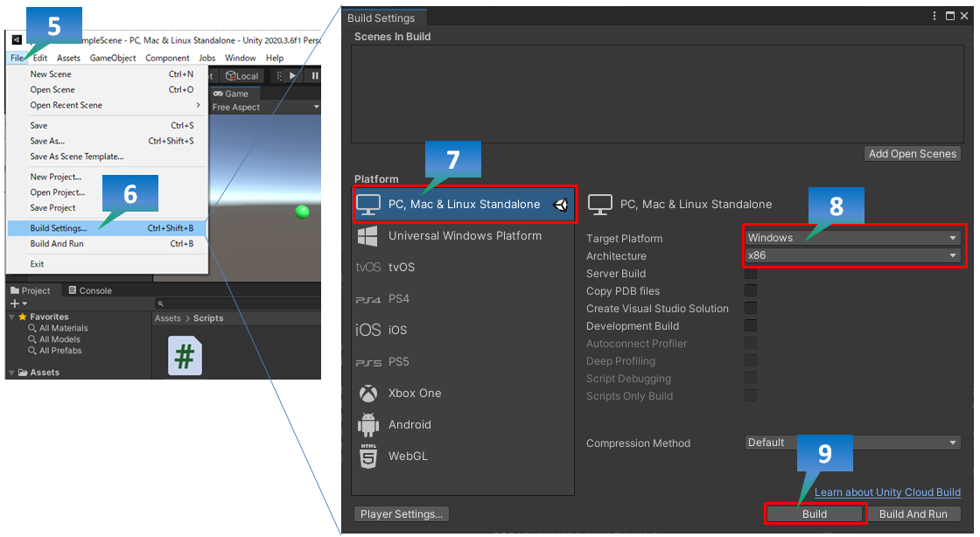Open the File menu
Image resolution: width=980 pixels, height=537 pixels.
pos(17,58)
